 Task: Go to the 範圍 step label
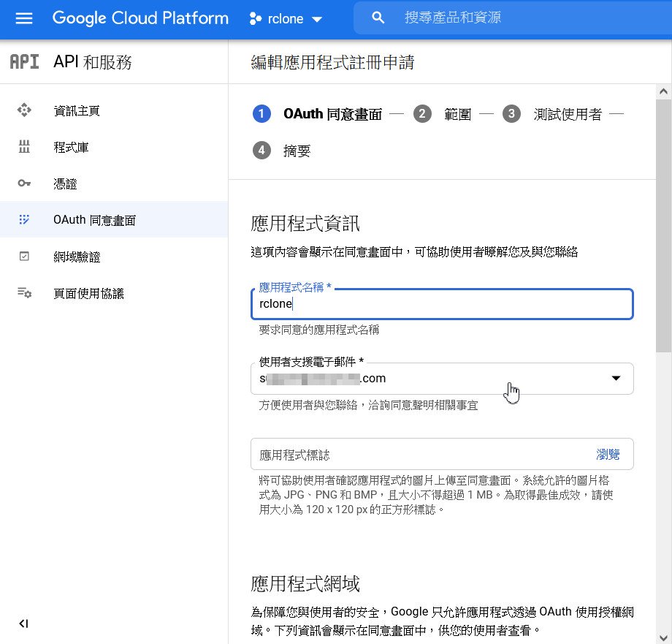pyautogui.click(x=457, y=114)
